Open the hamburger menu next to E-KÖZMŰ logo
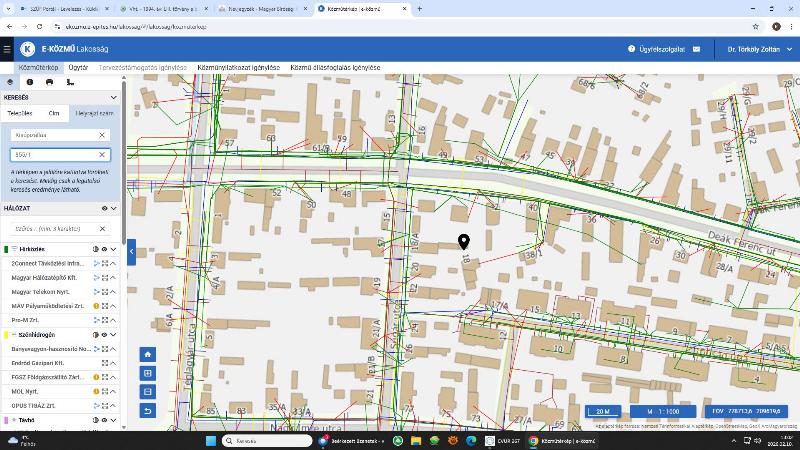Screen dimensions: 800x450 [x=7, y=49]
